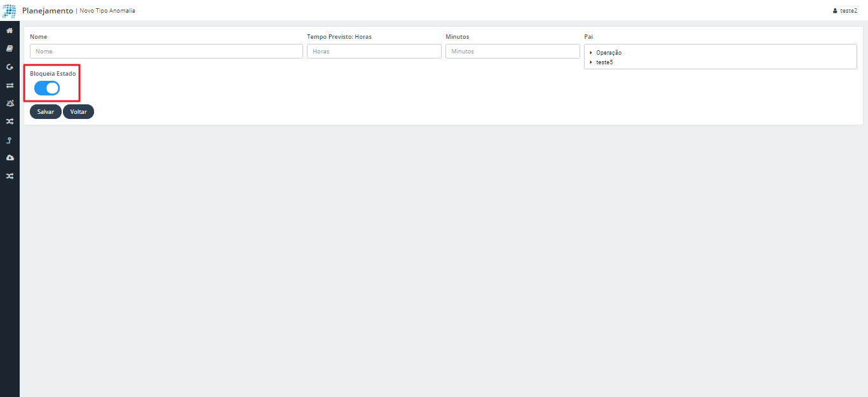Click the Novo Tipo Anomalia breadcrumb text
Screen dimensions: 868x397
click(107, 11)
